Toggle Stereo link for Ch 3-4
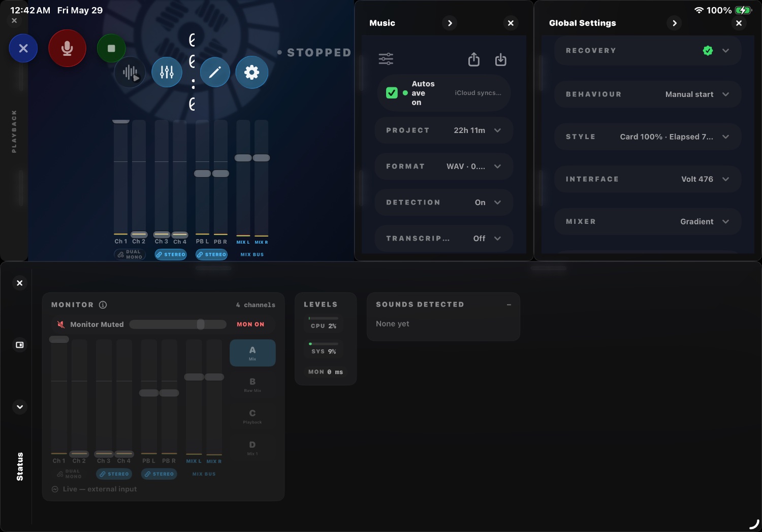Screen dimensions: 762x532 (x=171, y=254)
